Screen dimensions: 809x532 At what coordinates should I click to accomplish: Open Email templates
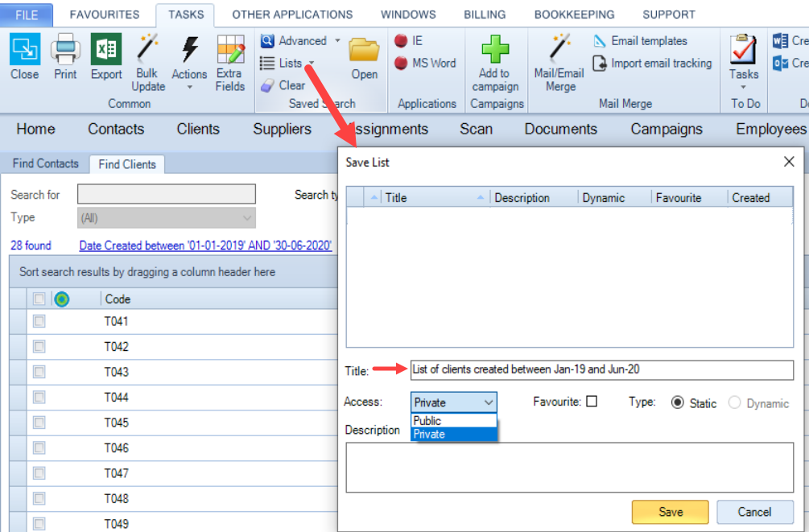point(641,41)
